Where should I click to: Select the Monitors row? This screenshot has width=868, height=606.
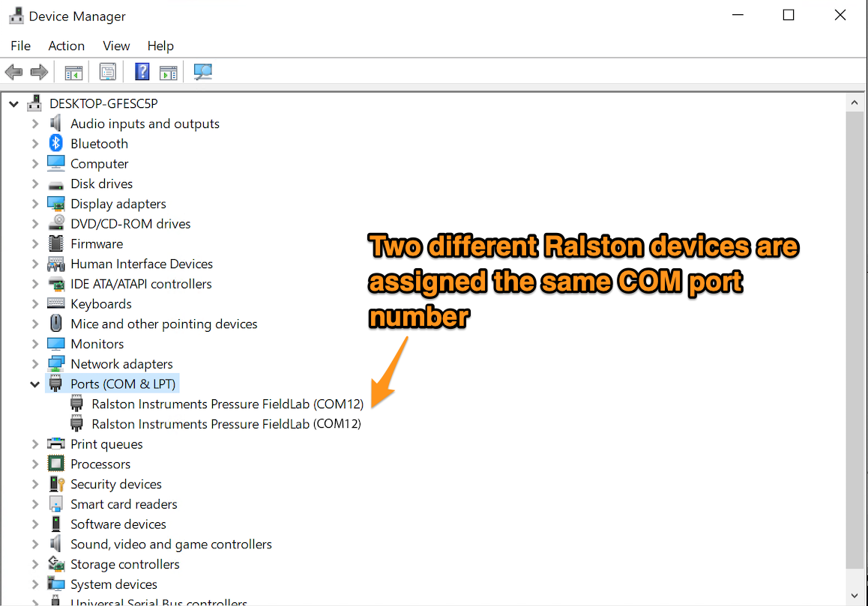97,345
